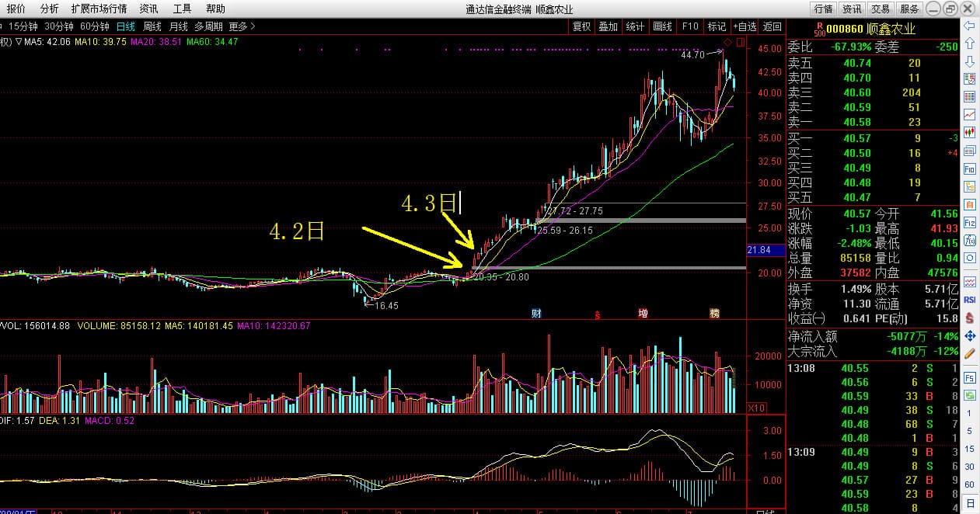Open the 工具 menu

click(x=182, y=9)
